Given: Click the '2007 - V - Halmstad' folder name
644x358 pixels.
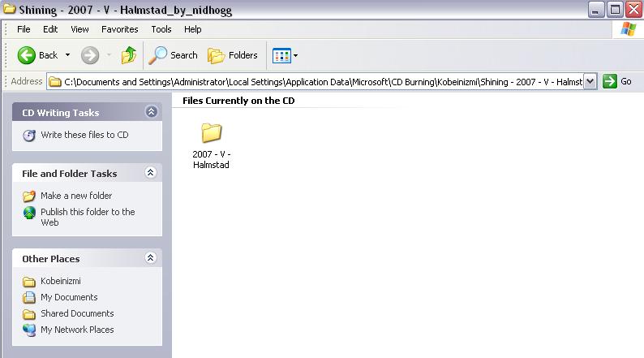Looking at the screenshot, I should (211, 159).
